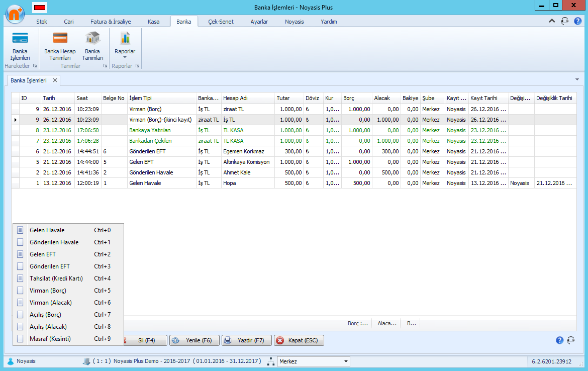Expand the Raporlar ribbon dropdown
588x371 pixels.
[x=125, y=46]
